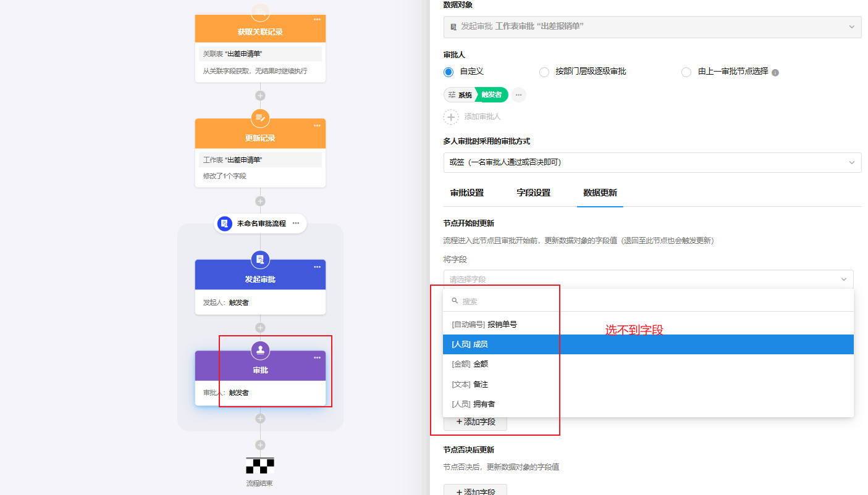
Task: Add a node between 发起审批 and 审批
Action: pos(260,328)
